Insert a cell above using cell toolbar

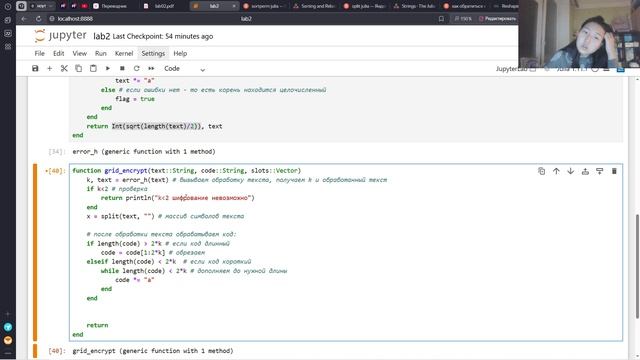585,171
